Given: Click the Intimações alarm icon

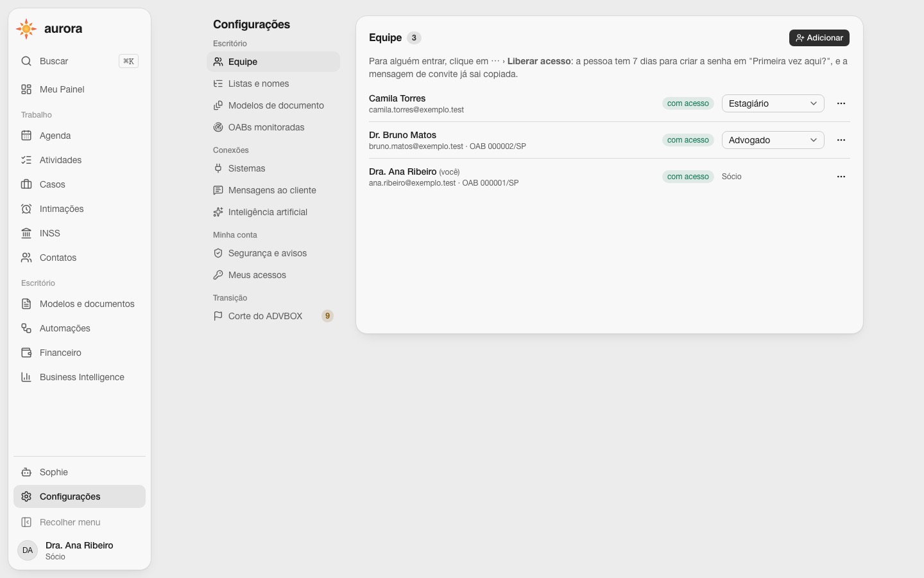Looking at the screenshot, I should (26, 209).
